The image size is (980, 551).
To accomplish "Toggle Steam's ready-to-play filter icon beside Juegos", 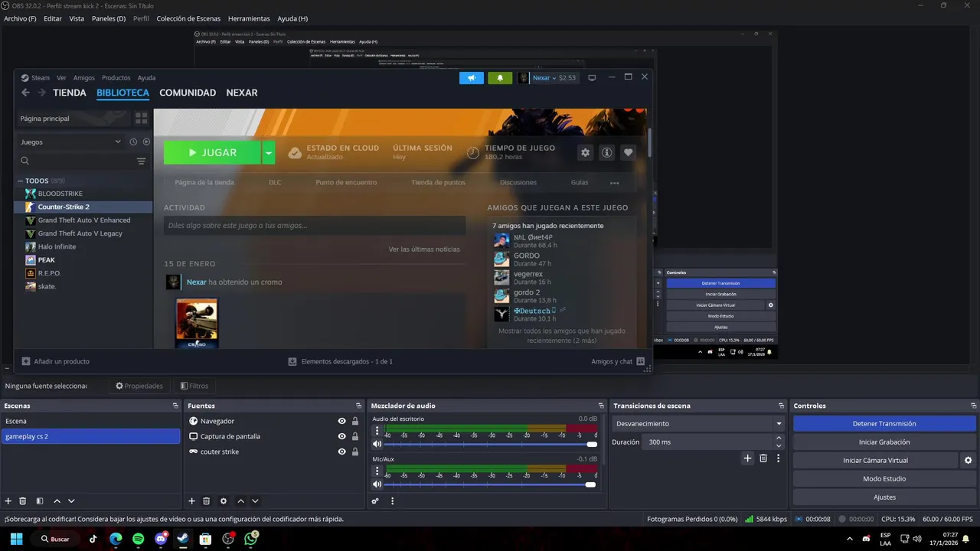I will tap(146, 142).
